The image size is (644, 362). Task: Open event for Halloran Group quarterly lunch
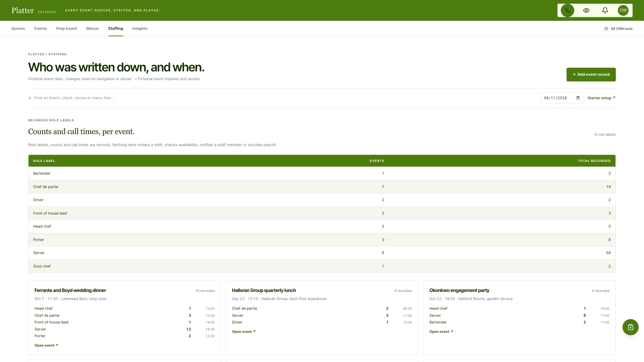coord(244,331)
